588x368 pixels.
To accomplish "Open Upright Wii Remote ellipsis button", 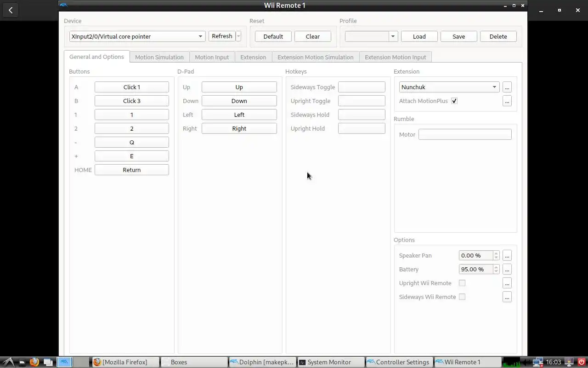I will coord(507,283).
